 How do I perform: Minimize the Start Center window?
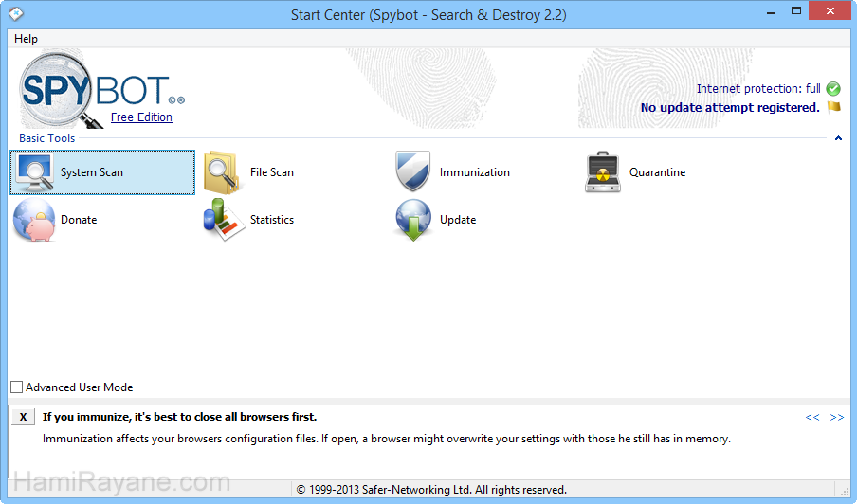pyautogui.click(x=771, y=11)
